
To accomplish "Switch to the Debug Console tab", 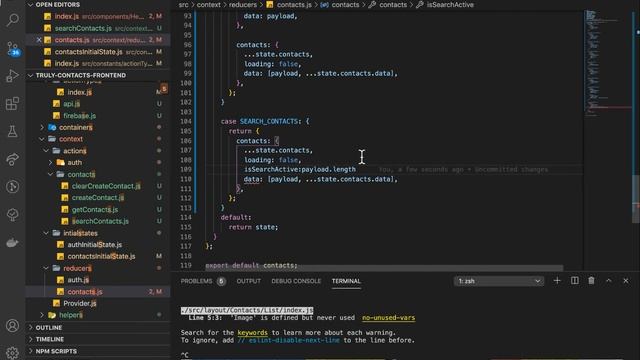I will tap(296, 281).
